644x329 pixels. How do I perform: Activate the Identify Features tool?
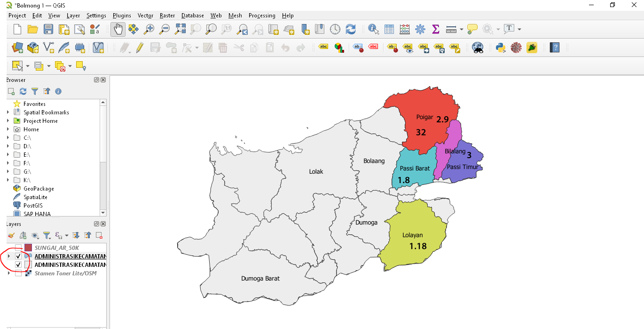click(374, 29)
